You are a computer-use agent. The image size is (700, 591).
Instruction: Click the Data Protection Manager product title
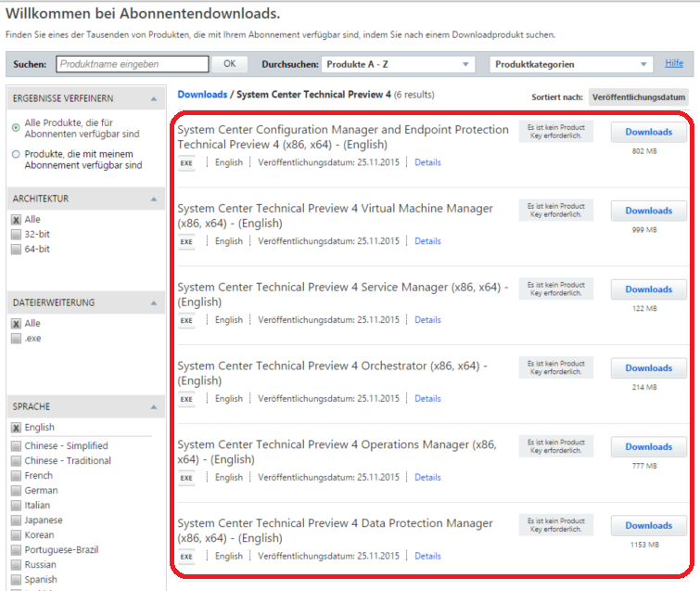[336, 531]
